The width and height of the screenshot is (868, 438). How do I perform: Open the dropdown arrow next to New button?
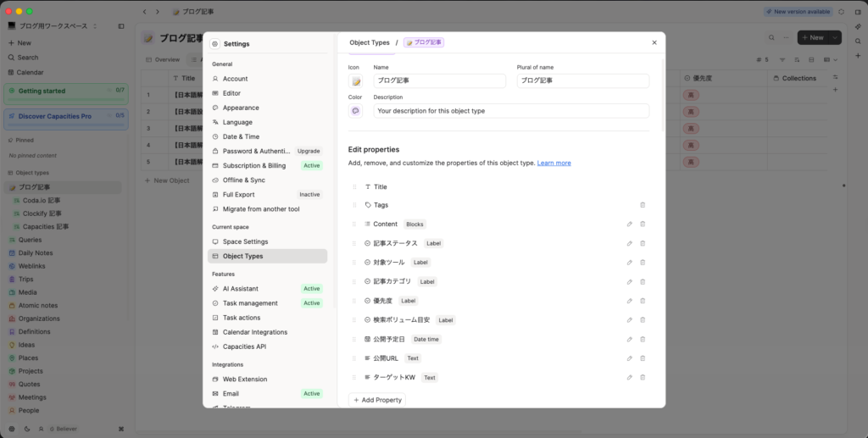835,37
